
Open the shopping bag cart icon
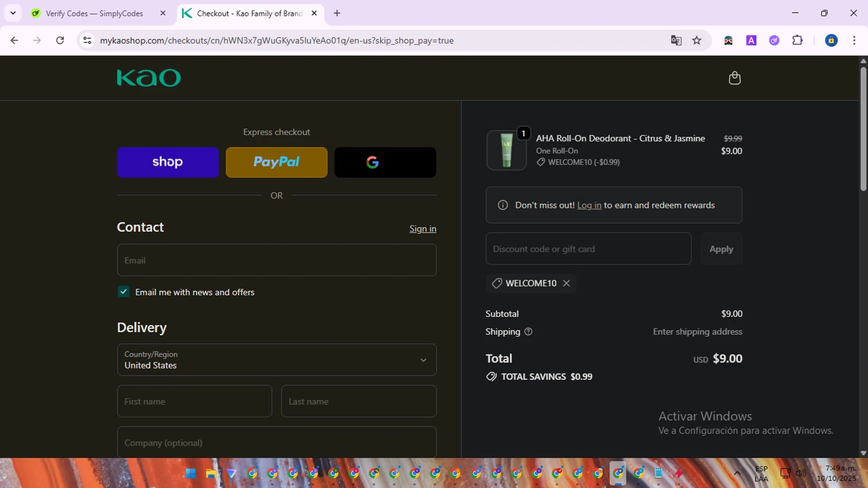coord(734,78)
